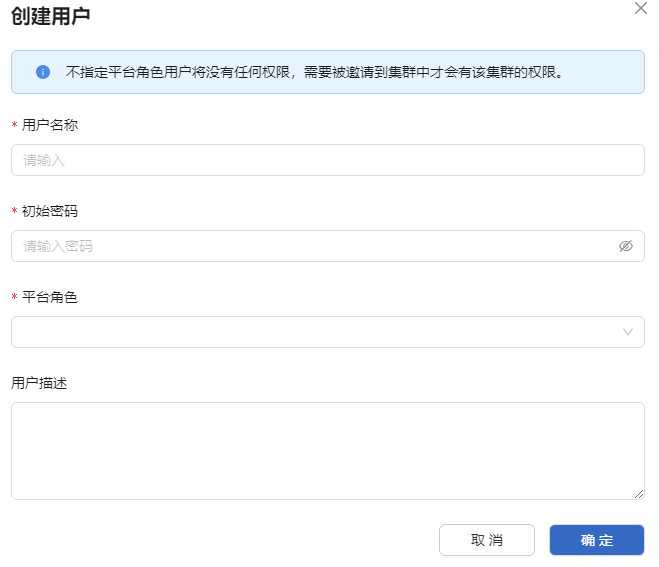
Task: Click inside the 用户描述 text area
Action: pos(327,450)
